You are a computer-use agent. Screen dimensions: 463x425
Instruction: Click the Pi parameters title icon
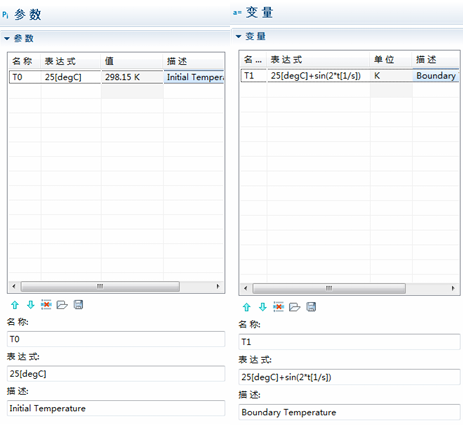click(x=5, y=15)
